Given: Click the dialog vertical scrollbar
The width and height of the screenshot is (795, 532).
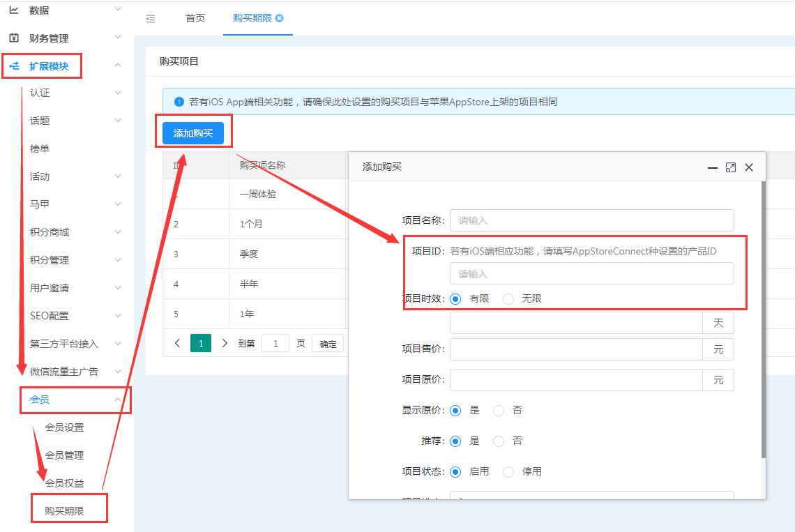Looking at the screenshot, I should pyautogui.click(x=764, y=320).
